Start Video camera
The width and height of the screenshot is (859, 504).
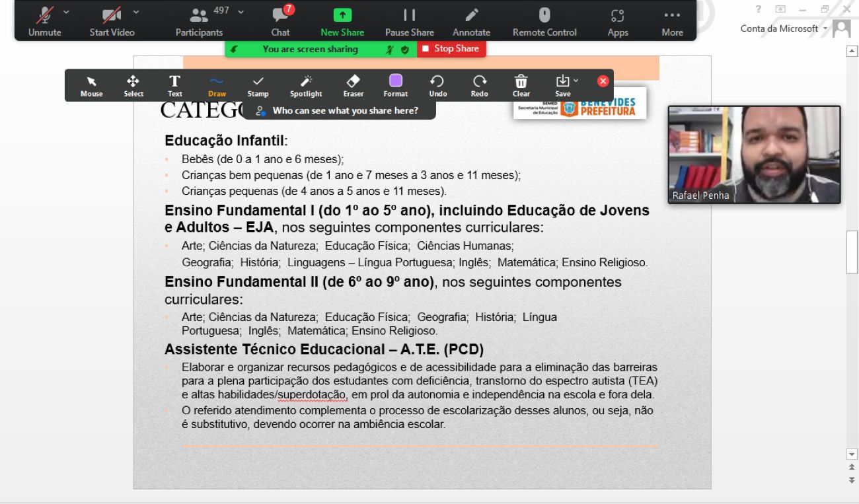[x=112, y=20]
